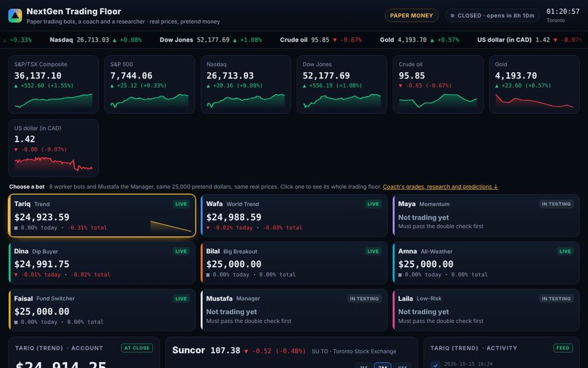Click the LIVE badge on Dina card
This screenshot has height=368, width=588.
[181, 251]
